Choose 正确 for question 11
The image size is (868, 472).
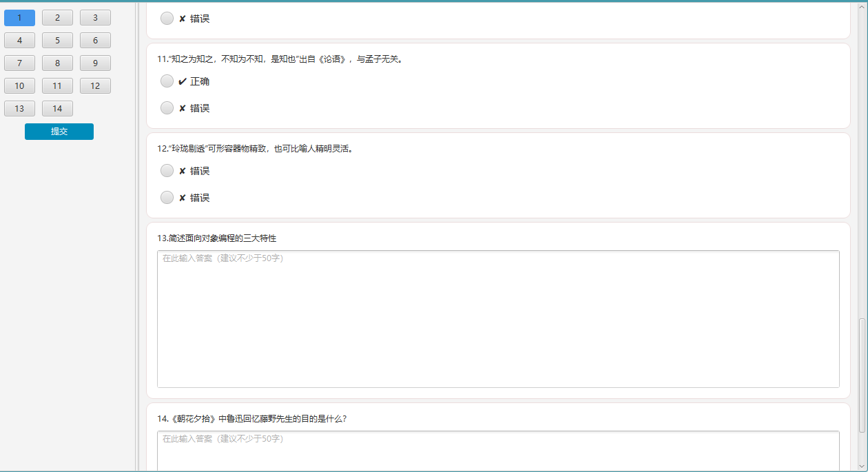[x=167, y=81]
